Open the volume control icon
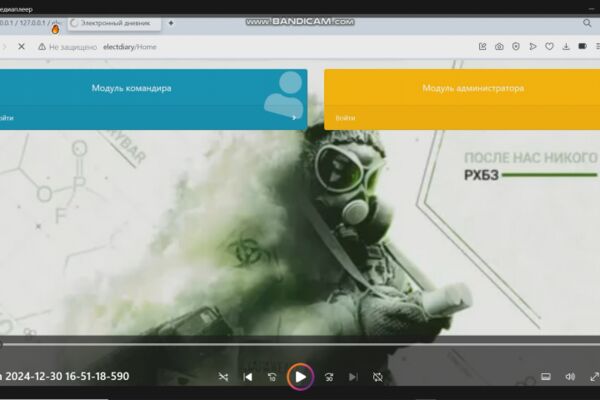 pos(570,377)
